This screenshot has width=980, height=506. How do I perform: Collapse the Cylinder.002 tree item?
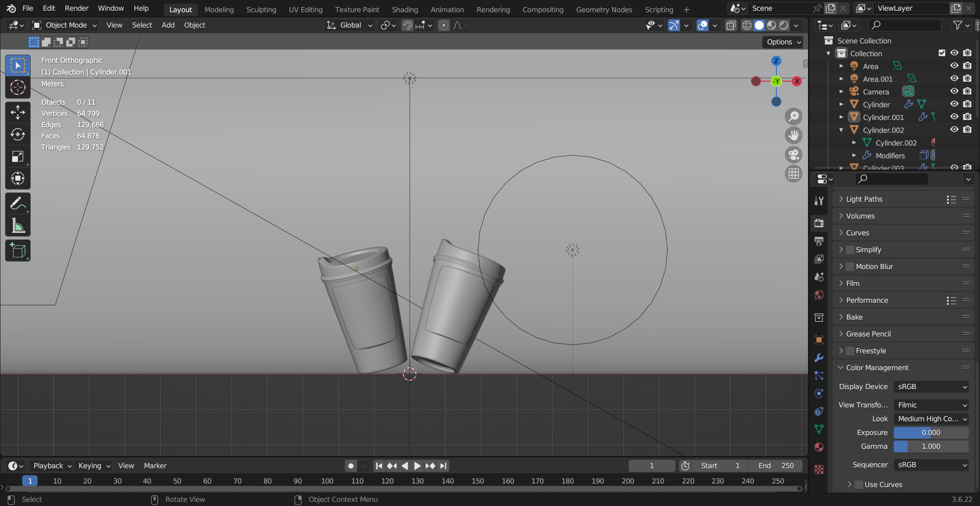coord(841,130)
